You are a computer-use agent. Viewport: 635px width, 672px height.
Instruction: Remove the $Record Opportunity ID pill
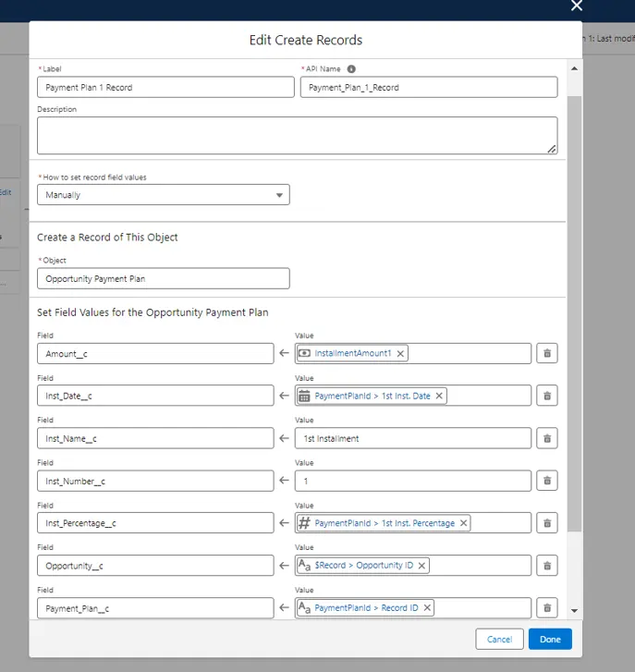click(421, 566)
